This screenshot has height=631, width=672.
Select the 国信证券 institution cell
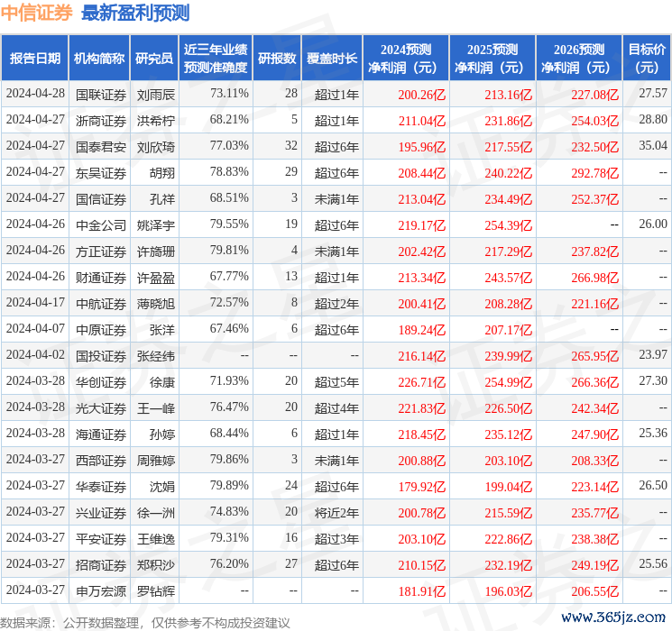[x=101, y=199]
